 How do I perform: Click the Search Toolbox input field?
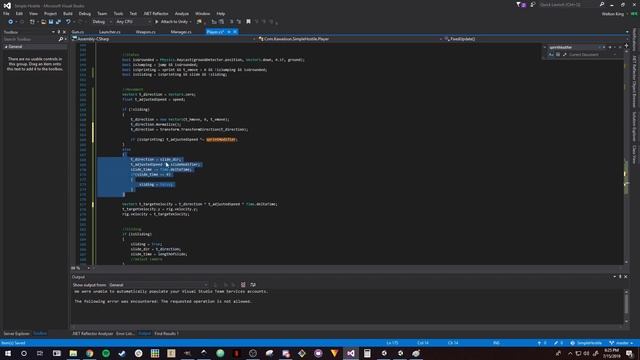pyautogui.click(x=31, y=39)
